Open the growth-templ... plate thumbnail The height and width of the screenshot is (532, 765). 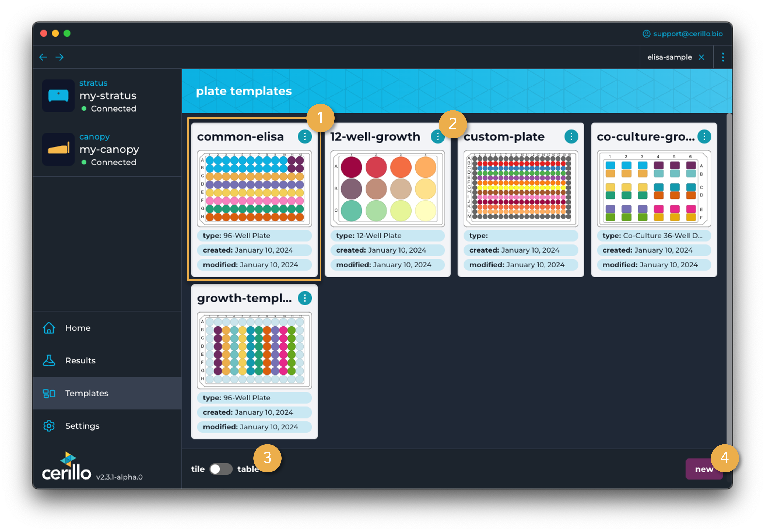point(254,350)
